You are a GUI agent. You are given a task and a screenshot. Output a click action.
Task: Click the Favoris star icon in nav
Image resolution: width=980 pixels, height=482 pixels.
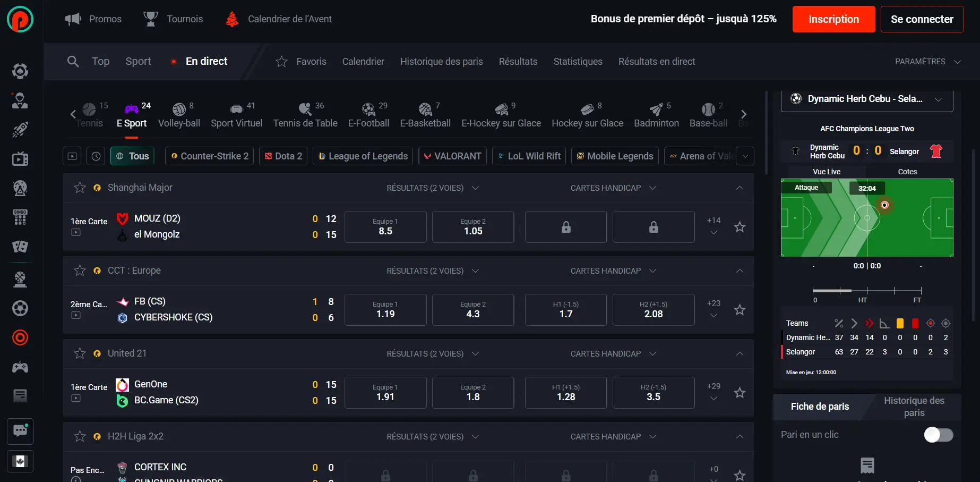point(281,62)
